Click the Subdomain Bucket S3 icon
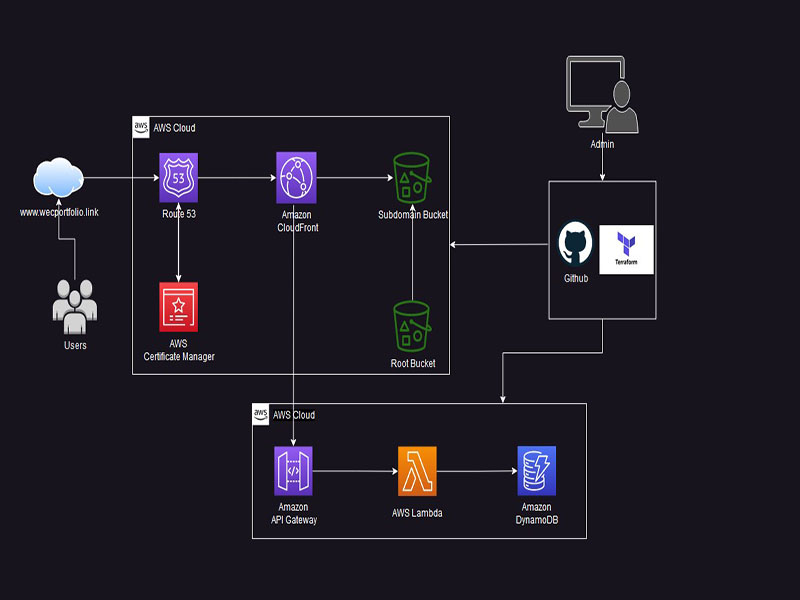Viewport: 800px width, 600px height. click(x=412, y=178)
